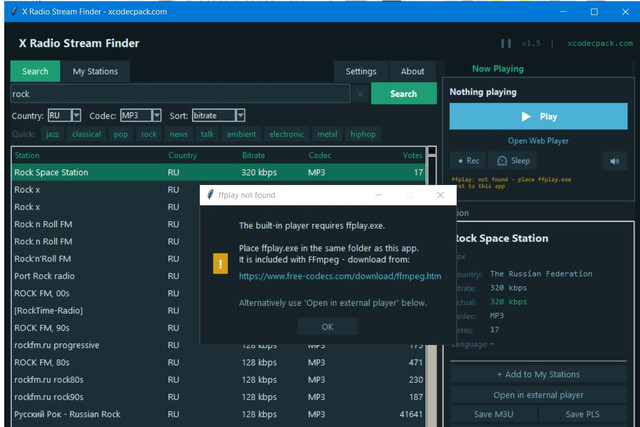Apply the metal quick filter
Image resolution: width=640 pixels, height=427 pixels.
pyautogui.click(x=327, y=134)
